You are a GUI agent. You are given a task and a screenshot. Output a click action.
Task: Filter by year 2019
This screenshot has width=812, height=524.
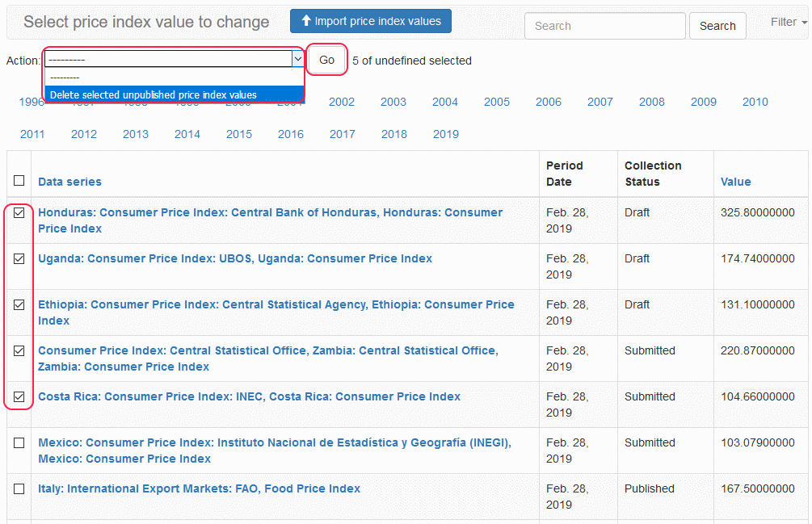tap(445, 134)
